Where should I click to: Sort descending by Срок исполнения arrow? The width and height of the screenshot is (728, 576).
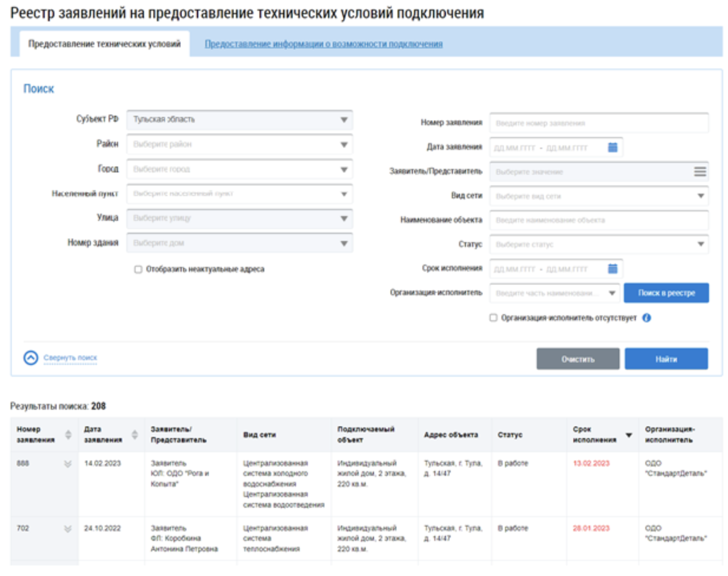click(x=629, y=435)
